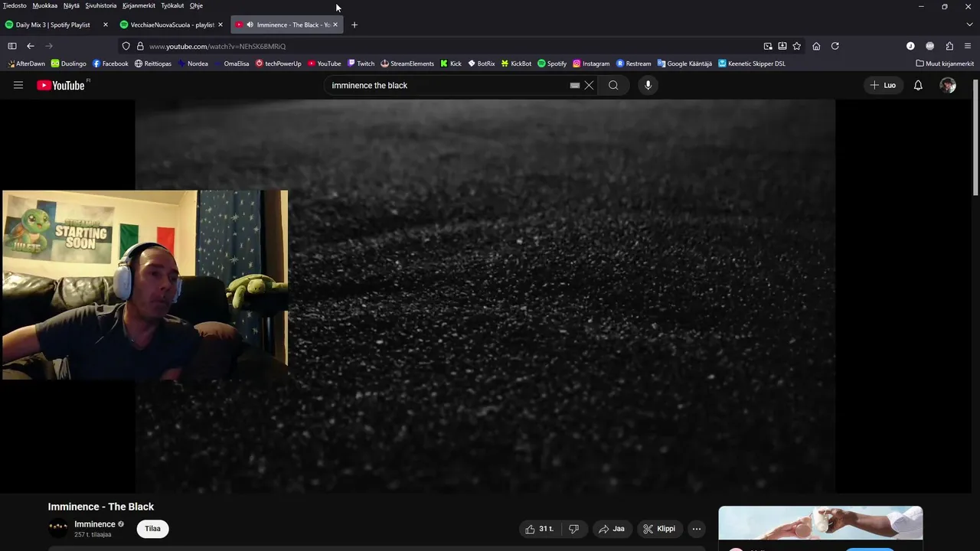Open the Google Kääntäjä bookmark

tap(684, 64)
